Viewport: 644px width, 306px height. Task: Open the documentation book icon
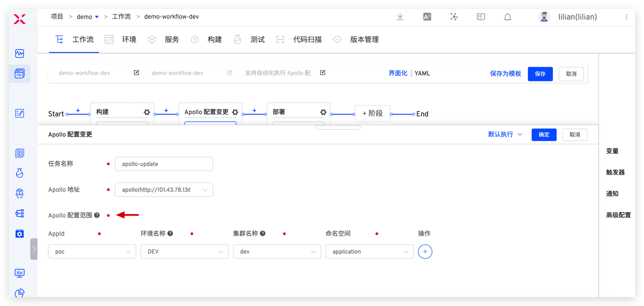(480, 17)
